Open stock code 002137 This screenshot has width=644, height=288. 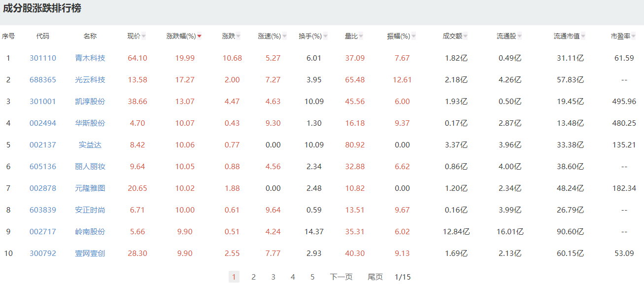coord(43,145)
